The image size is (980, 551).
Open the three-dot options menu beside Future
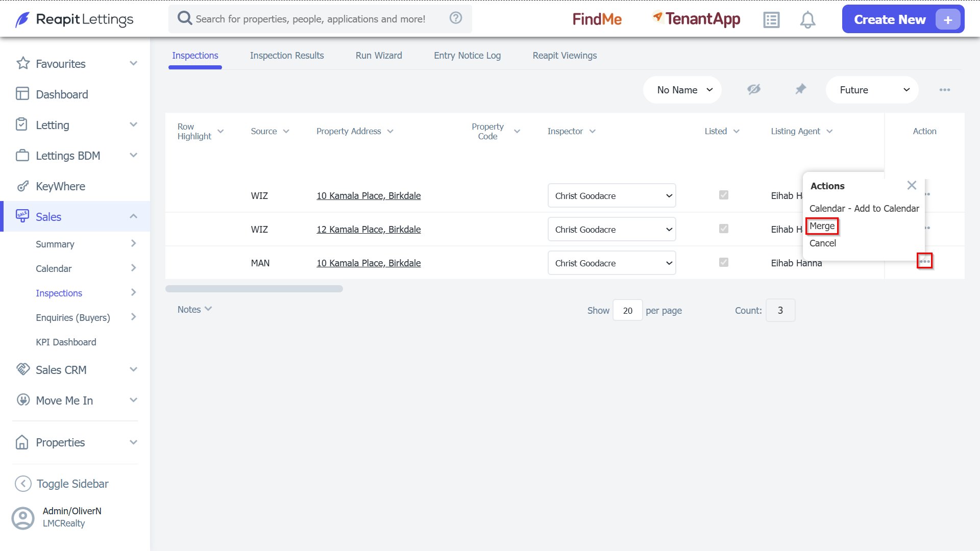click(x=945, y=90)
